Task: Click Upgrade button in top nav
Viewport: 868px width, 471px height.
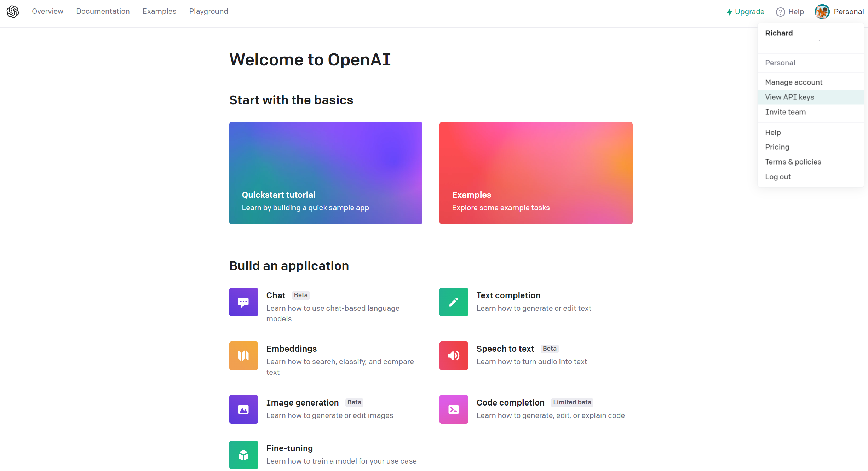Action: (745, 11)
